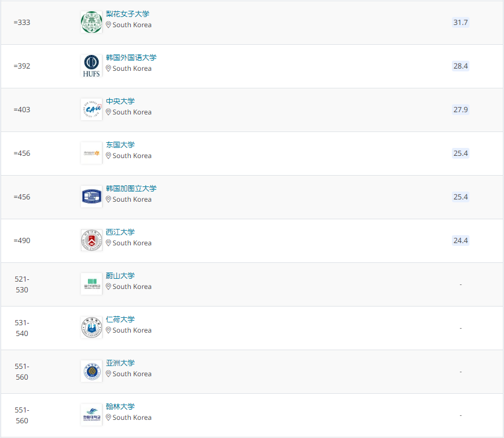The image size is (504, 438).
Task: Click location pin icon under 翰林大学
Action: (x=108, y=418)
